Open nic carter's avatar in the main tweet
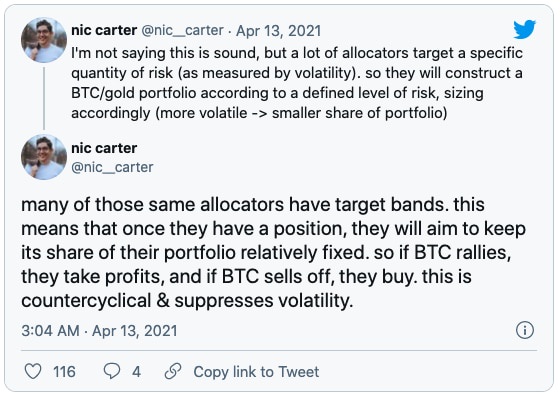The image size is (560, 398). [x=44, y=157]
